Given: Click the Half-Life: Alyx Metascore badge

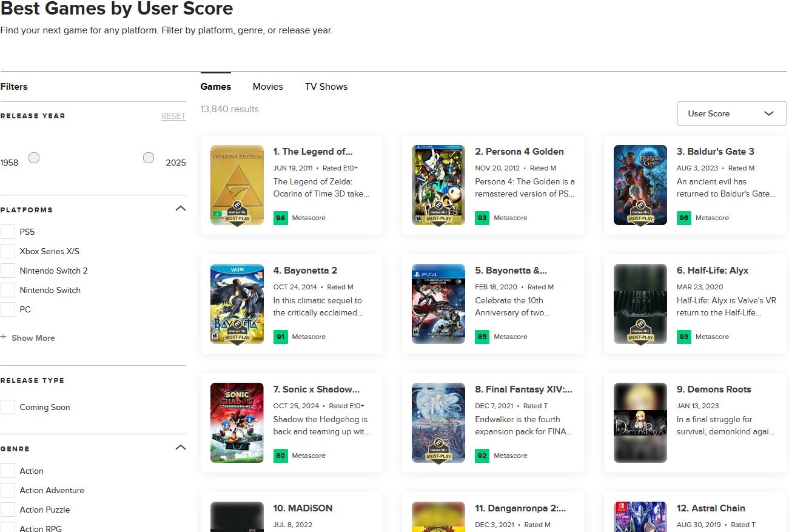Looking at the screenshot, I should click(x=684, y=337).
